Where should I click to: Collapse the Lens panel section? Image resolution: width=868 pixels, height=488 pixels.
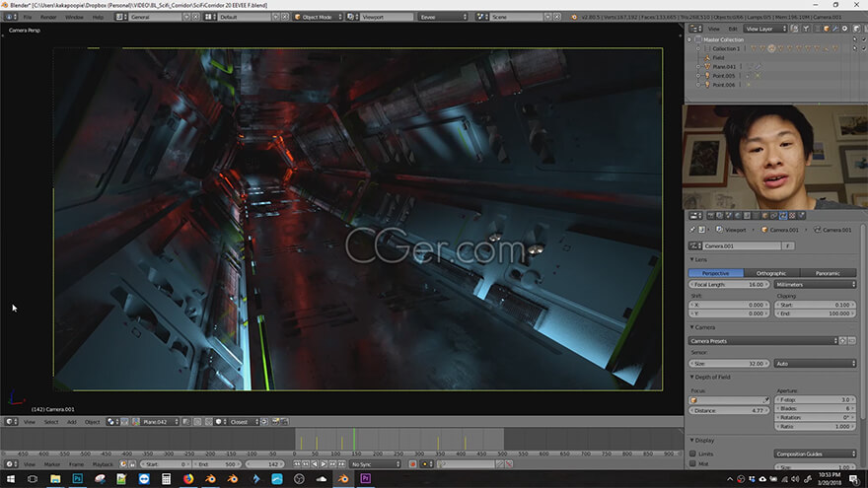click(x=692, y=259)
